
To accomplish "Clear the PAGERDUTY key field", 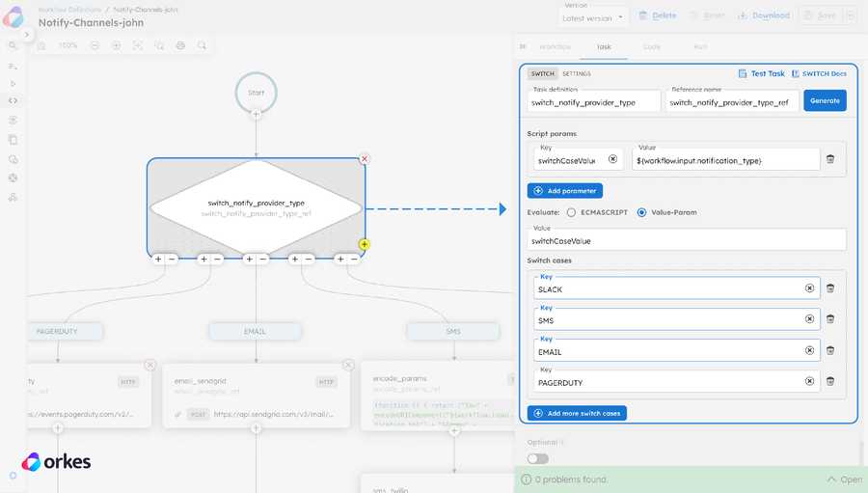I will pyautogui.click(x=809, y=381).
